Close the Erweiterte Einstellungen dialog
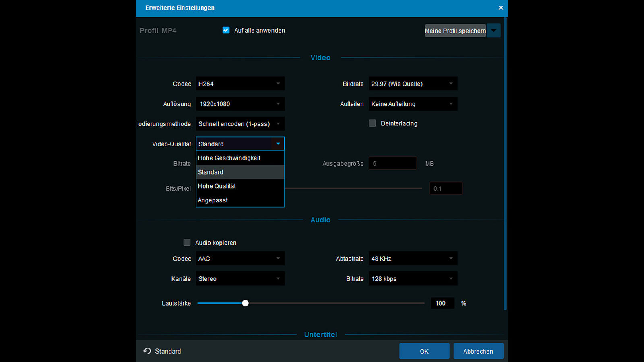644x362 pixels. click(x=501, y=8)
